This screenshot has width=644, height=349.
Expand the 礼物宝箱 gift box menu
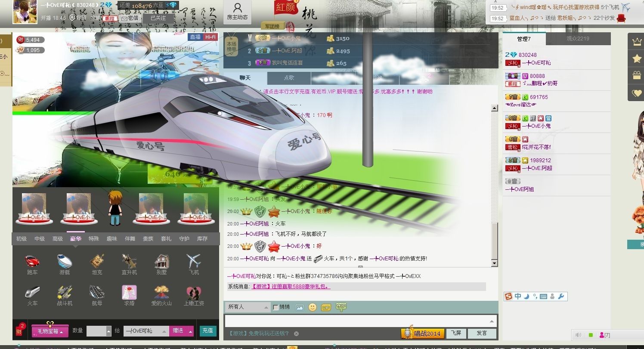point(50,331)
